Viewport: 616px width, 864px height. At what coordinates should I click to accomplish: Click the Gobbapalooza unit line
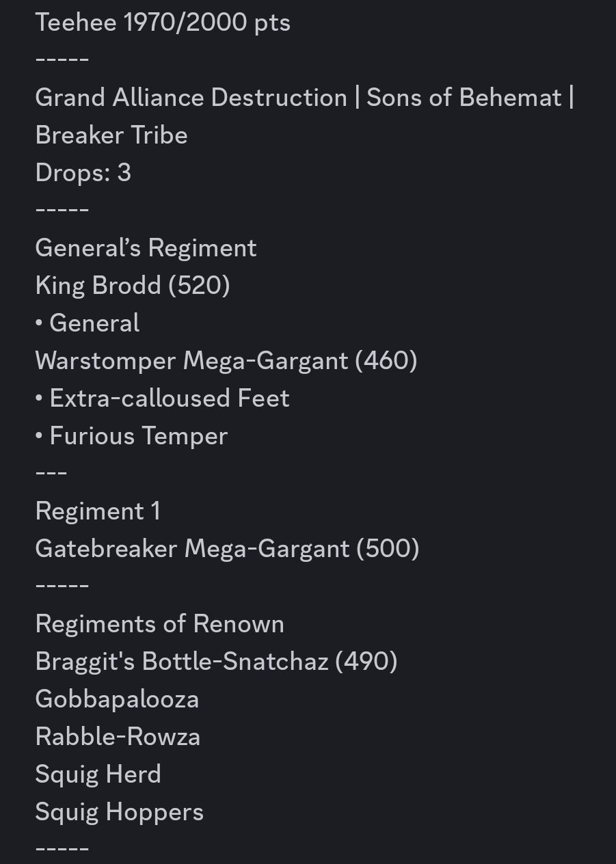117,699
